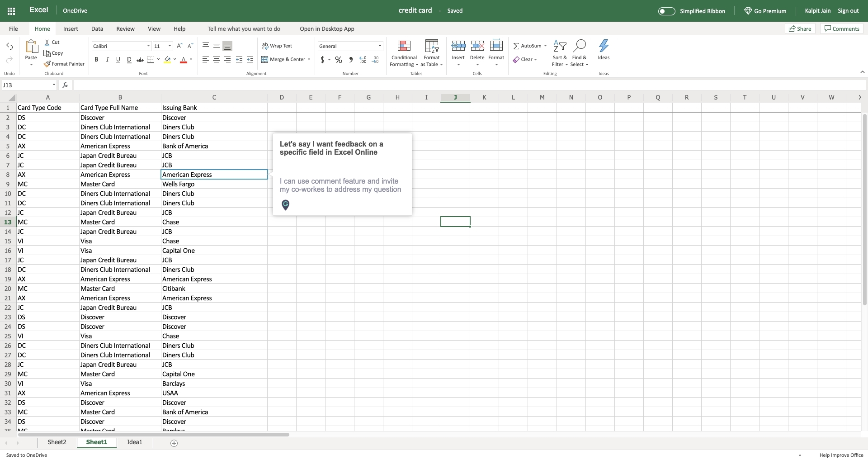Toggle bold formatting
This screenshot has width=868, height=460.
[x=96, y=59]
